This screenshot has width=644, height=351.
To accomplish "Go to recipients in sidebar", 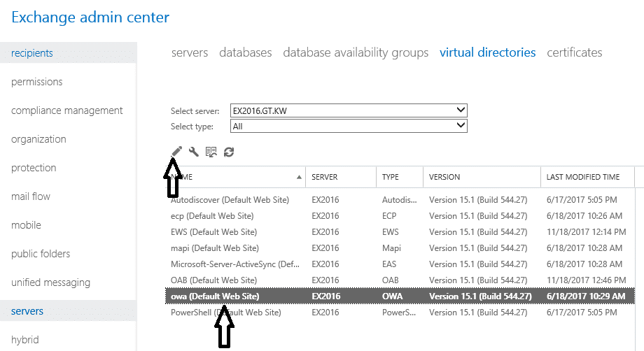I will tap(68, 53).
